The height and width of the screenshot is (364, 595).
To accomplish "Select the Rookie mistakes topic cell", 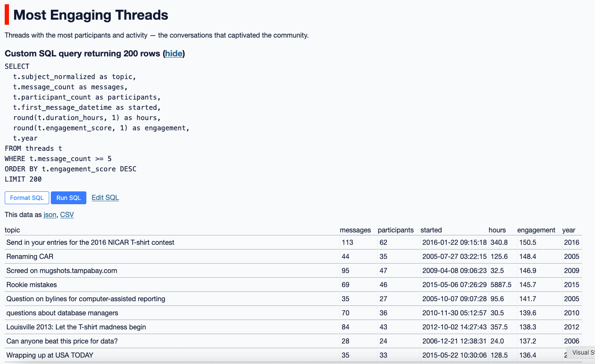I will pyautogui.click(x=32, y=285).
